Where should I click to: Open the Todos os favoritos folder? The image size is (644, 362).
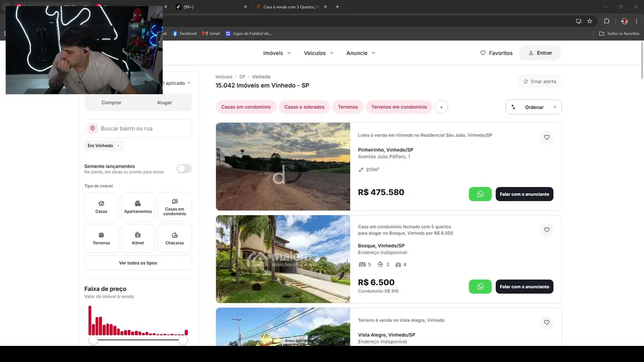(x=619, y=34)
